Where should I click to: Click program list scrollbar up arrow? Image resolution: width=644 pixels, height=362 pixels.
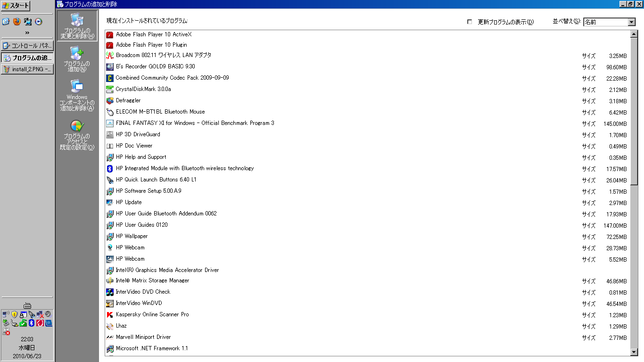634,34
